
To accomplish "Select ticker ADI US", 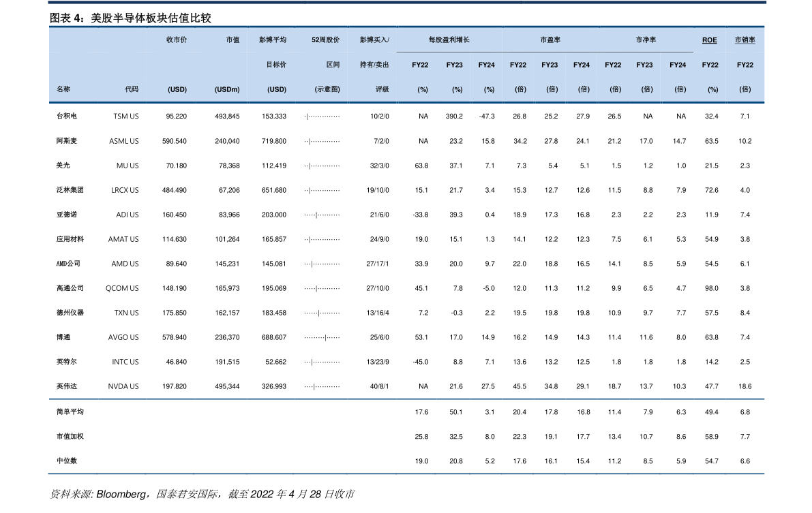I will click(x=127, y=215).
